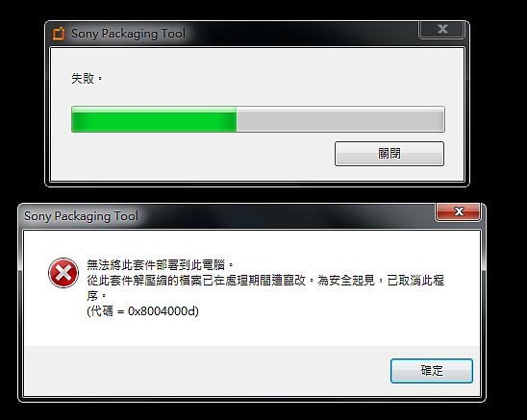This screenshot has height=420, width=527.
Task: Click the progress window's Sony Packaging Tool title
Action: (x=128, y=34)
